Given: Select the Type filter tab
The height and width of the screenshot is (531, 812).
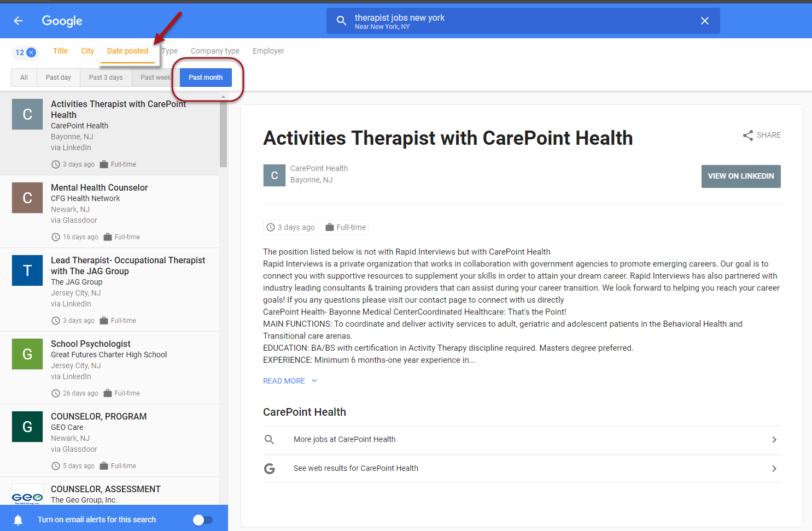Looking at the screenshot, I should pyautogui.click(x=170, y=51).
